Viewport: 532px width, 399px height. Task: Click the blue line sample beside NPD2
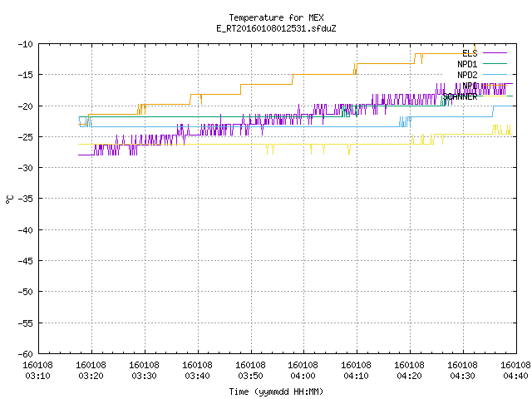[x=495, y=74]
